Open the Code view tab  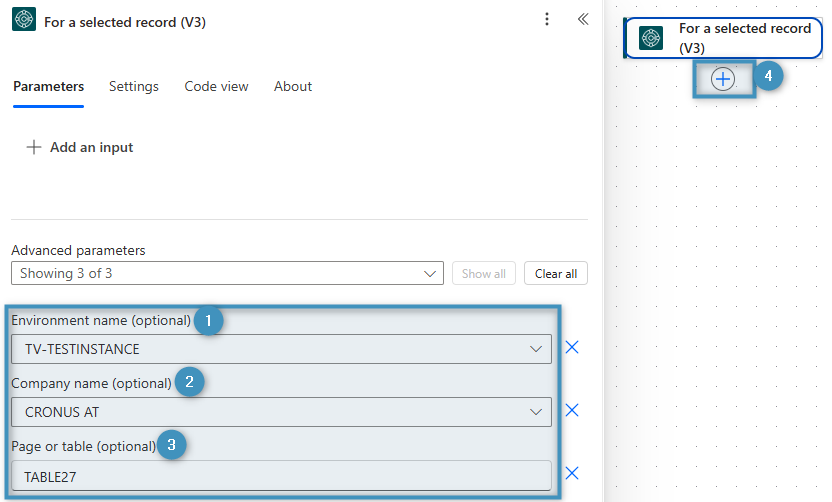click(x=216, y=86)
